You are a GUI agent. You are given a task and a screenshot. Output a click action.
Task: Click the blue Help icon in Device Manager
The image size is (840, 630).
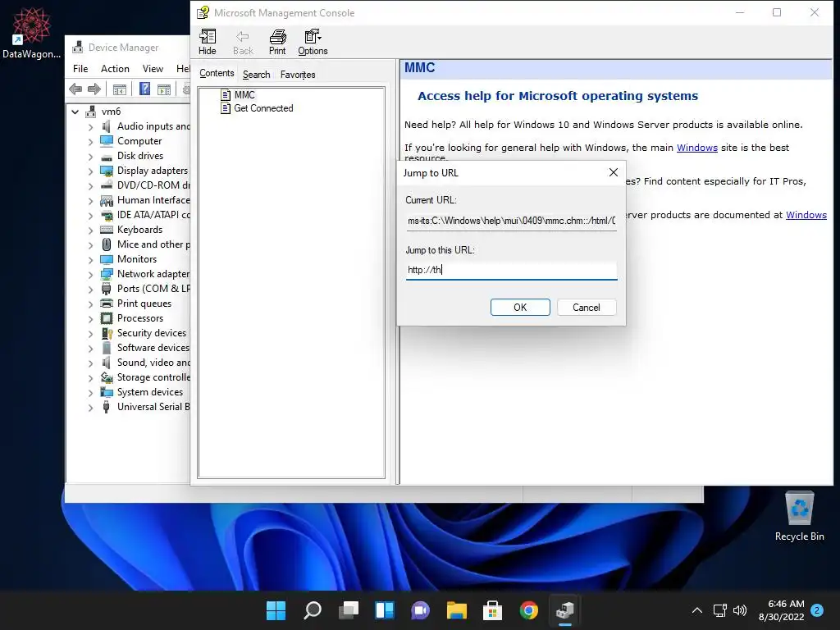tap(144, 89)
